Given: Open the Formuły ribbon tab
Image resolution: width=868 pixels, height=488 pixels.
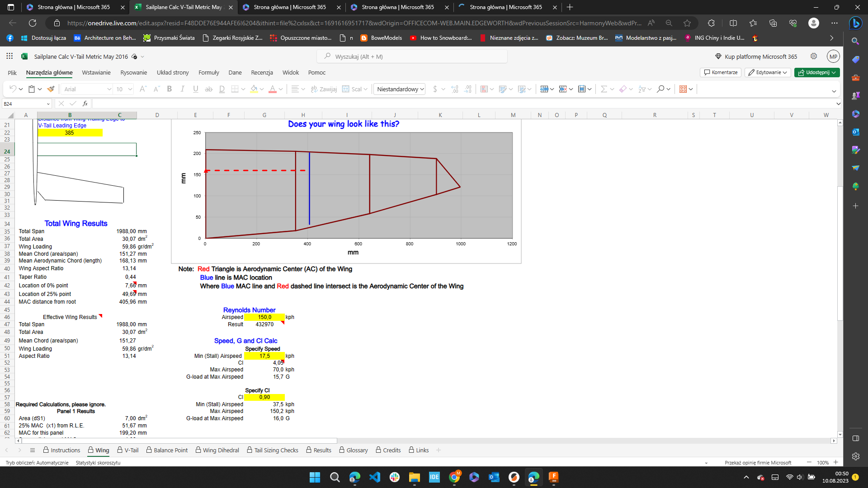Looking at the screenshot, I should (208, 72).
